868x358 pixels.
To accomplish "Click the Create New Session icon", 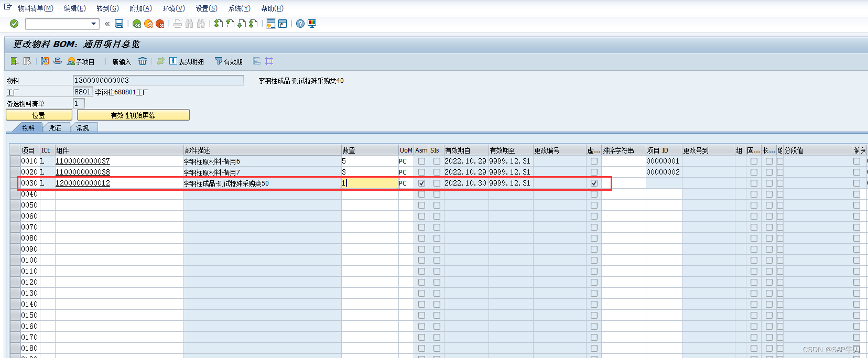I will tap(271, 24).
